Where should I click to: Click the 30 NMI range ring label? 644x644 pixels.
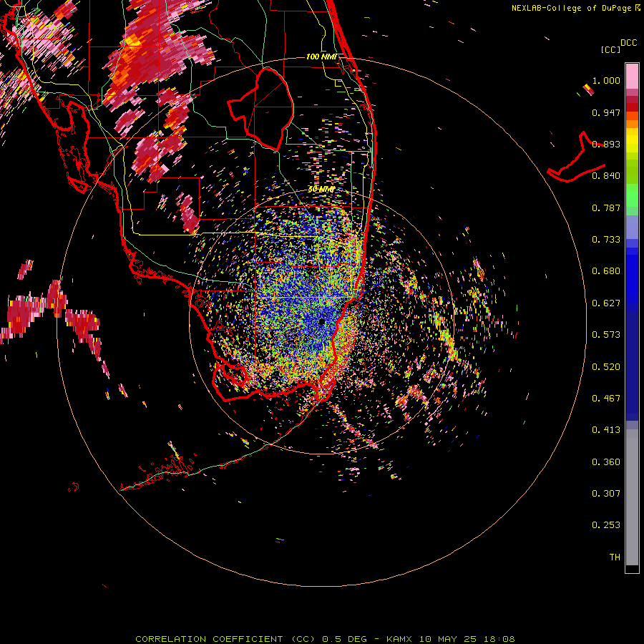(x=321, y=189)
